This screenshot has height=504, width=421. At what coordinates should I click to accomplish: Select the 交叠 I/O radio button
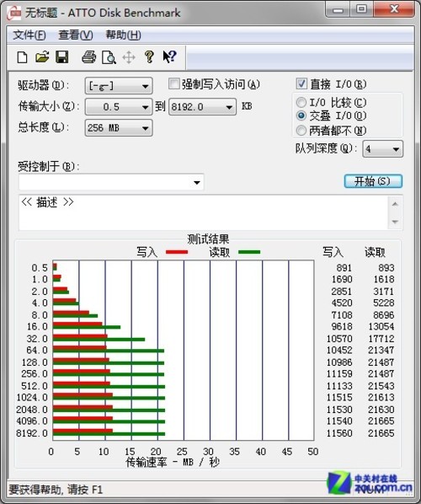coord(301,115)
